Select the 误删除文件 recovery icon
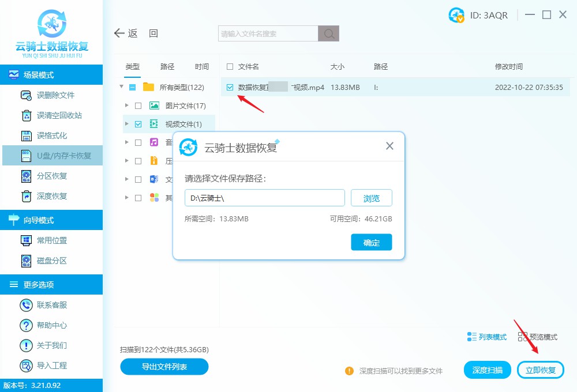The image size is (577, 392). coord(27,96)
